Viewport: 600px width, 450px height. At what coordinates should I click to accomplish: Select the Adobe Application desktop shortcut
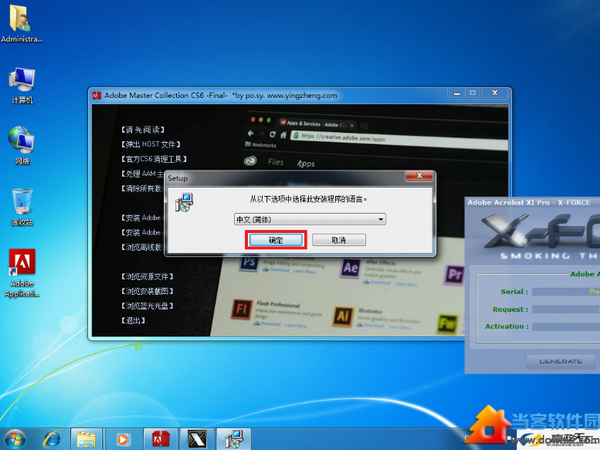click(x=22, y=273)
